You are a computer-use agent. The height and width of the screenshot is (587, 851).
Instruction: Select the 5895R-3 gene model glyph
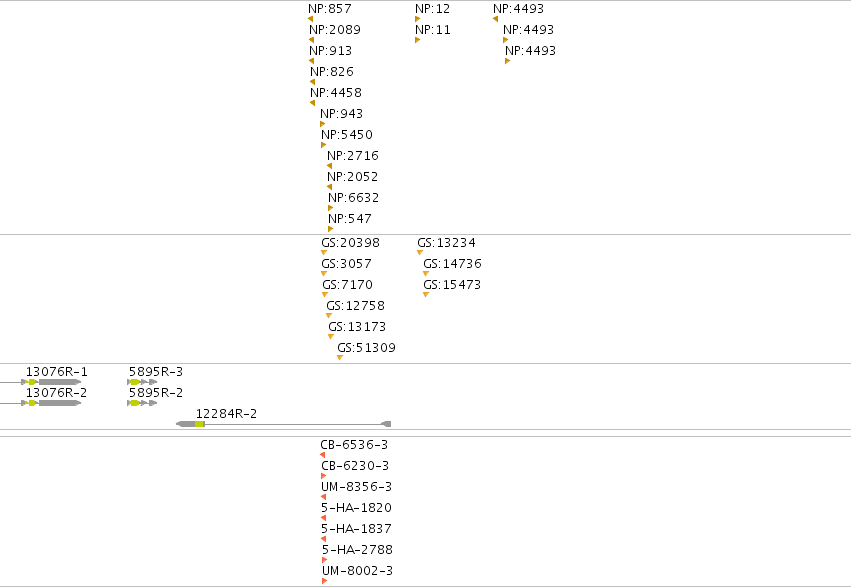[x=142, y=382]
